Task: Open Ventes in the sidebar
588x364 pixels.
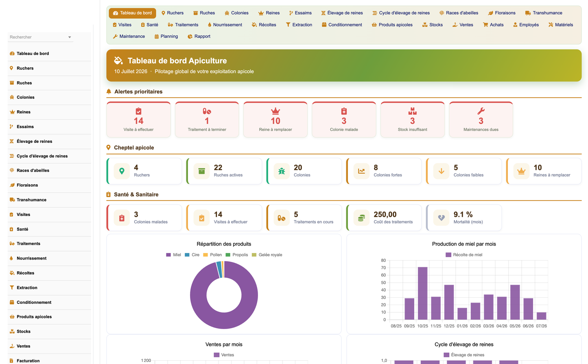Action: click(x=49, y=346)
